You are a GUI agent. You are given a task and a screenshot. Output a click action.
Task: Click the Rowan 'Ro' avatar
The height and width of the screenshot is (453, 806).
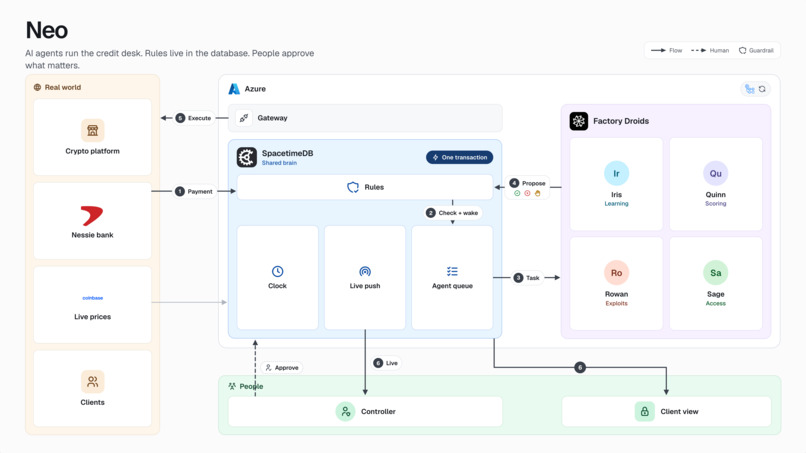point(616,273)
